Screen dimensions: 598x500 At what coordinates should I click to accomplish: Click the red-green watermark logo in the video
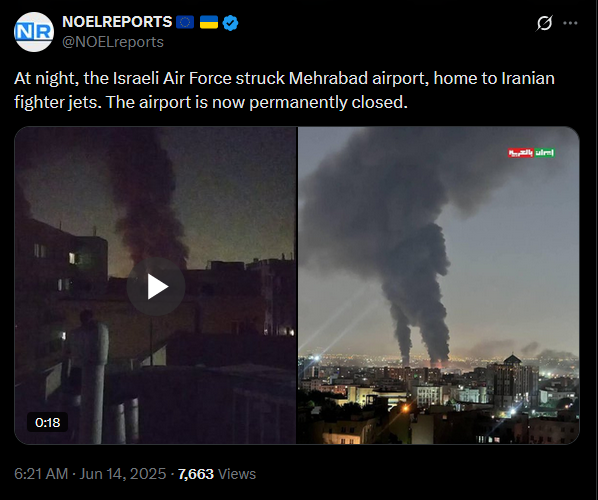(531, 153)
